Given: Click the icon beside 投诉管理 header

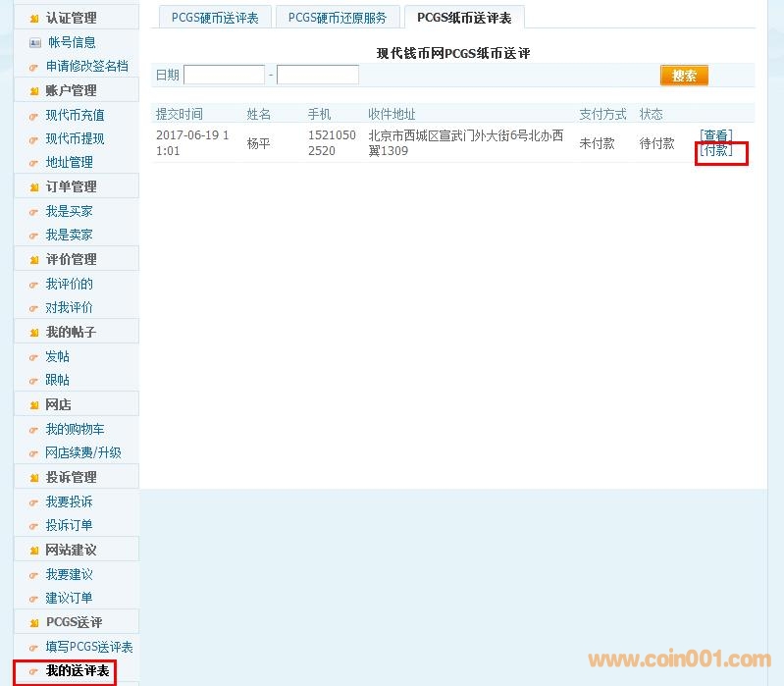Looking at the screenshot, I should pyautogui.click(x=34, y=478).
